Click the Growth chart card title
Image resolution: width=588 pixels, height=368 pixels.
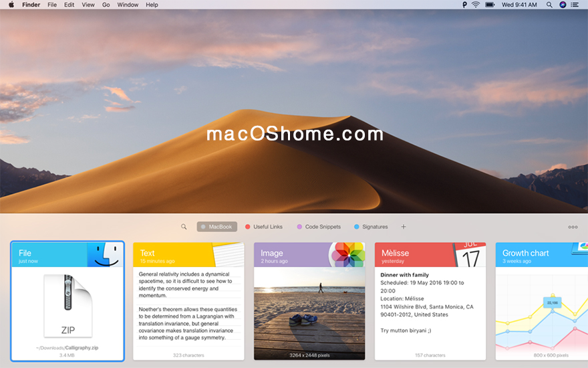(x=525, y=253)
